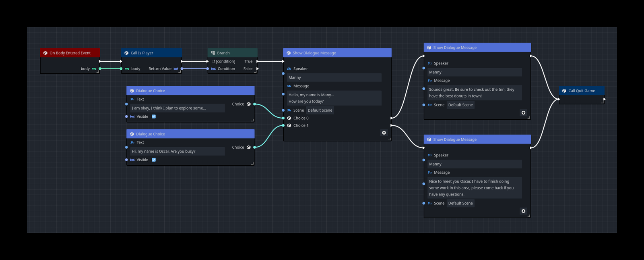The width and height of the screenshot is (644, 260).
Task: Click the 'I am okay, I think...' text field
Action: (177, 108)
